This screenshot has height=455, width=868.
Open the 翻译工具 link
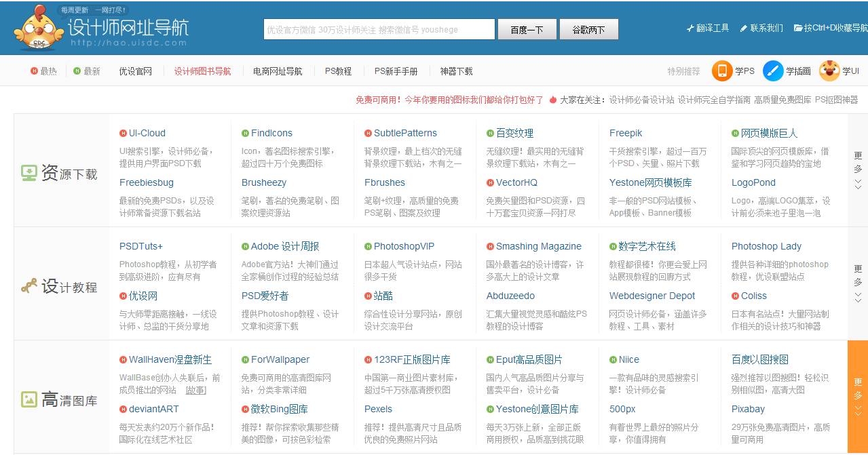(708, 28)
